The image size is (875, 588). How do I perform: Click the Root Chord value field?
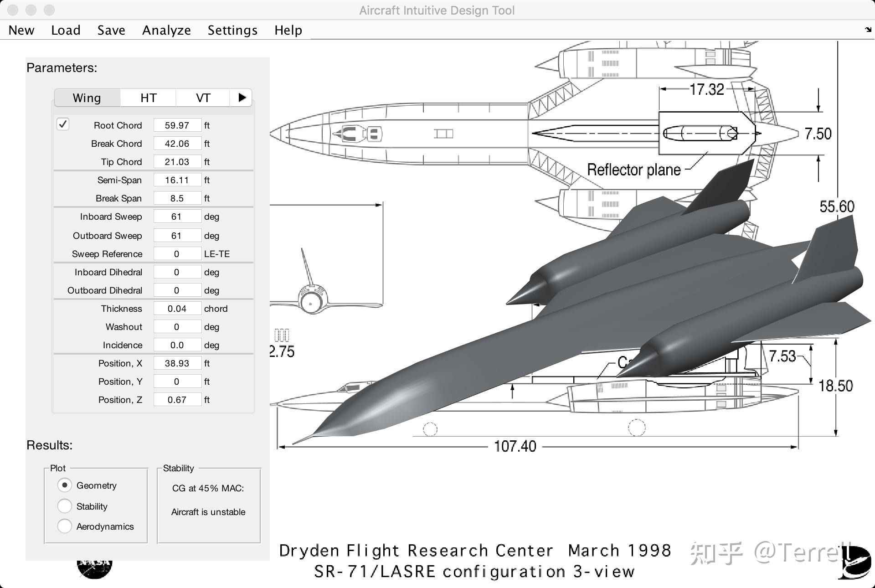coord(177,125)
